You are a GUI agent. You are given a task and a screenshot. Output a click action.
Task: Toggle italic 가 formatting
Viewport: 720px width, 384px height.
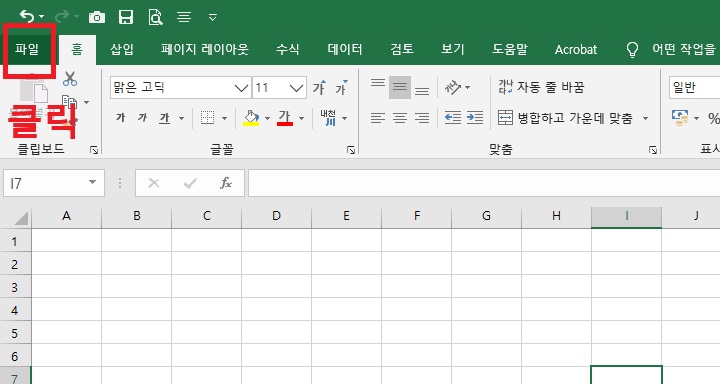coord(142,118)
